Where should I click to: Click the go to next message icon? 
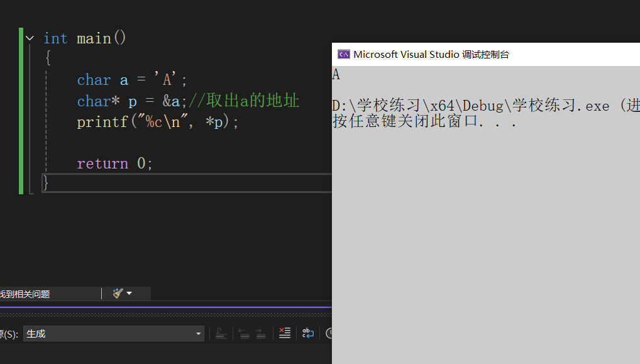pyautogui.click(x=261, y=333)
